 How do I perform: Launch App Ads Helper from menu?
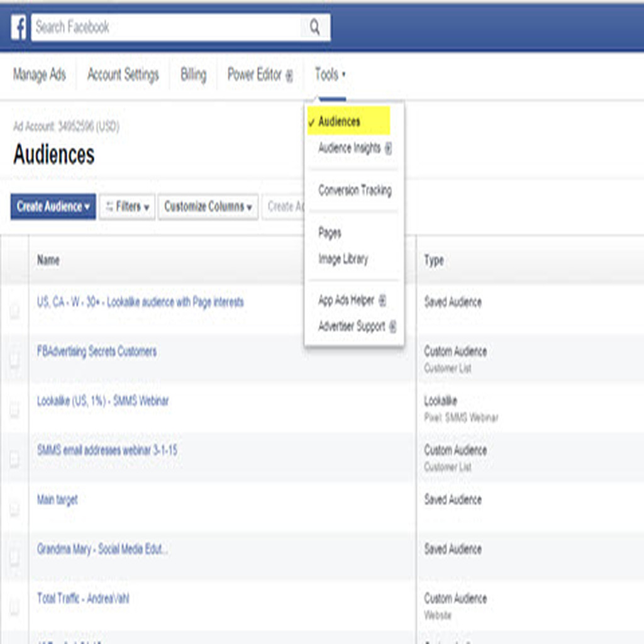pos(352,300)
